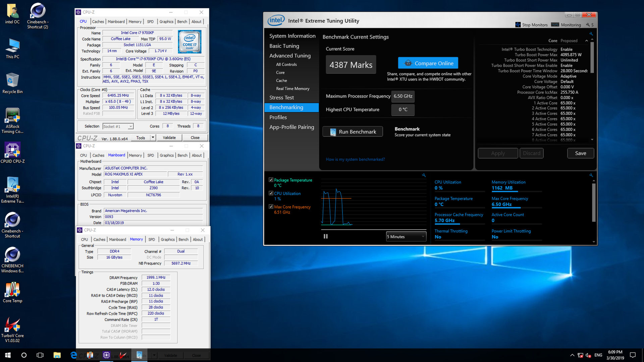
Task: Launch ASRock Timing Configurator desktop icon
Action: pyautogui.click(x=12, y=120)
